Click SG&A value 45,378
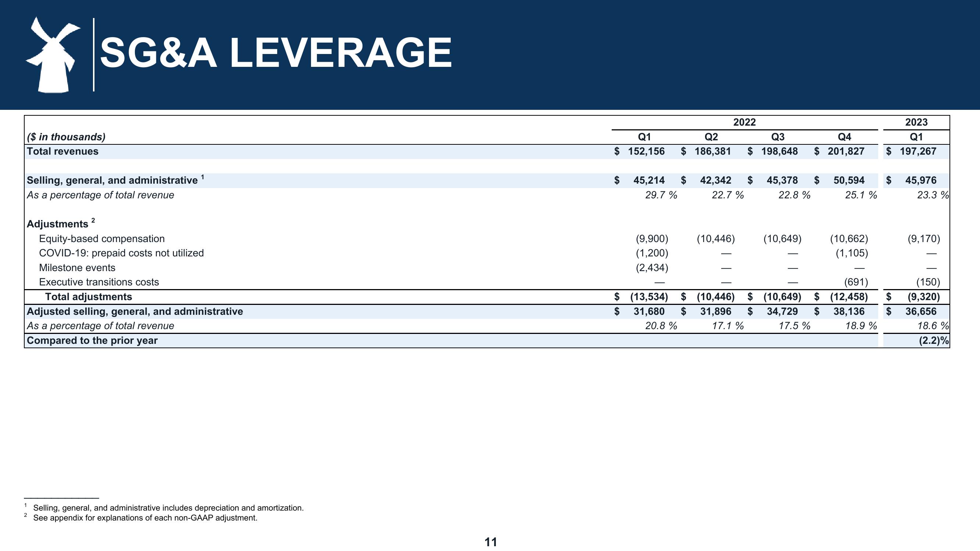This screenshot has height=551, width=980. click(782, 180)
